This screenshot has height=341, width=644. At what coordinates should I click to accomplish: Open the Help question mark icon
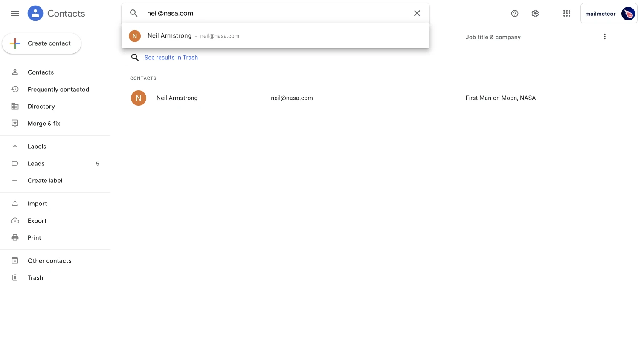[x=515, y=13]
